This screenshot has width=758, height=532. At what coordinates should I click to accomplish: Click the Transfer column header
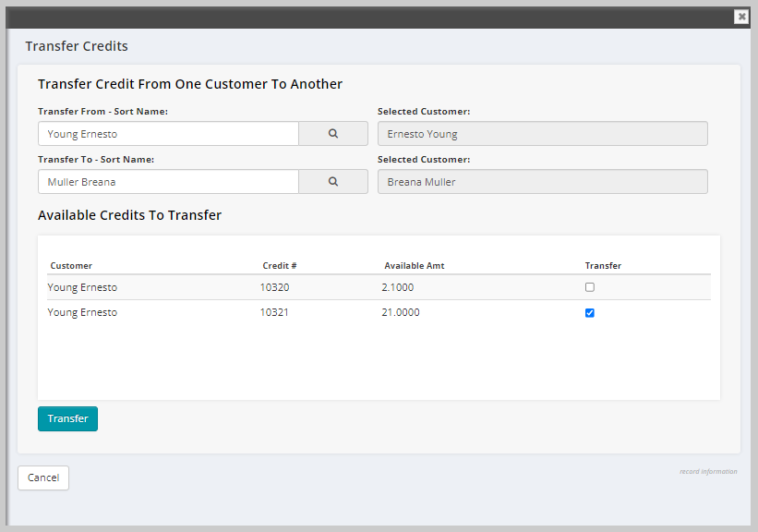(603, 266)
